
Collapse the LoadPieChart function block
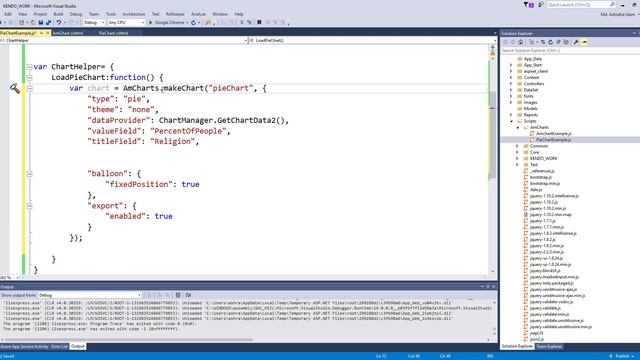(x=29, y=77)
